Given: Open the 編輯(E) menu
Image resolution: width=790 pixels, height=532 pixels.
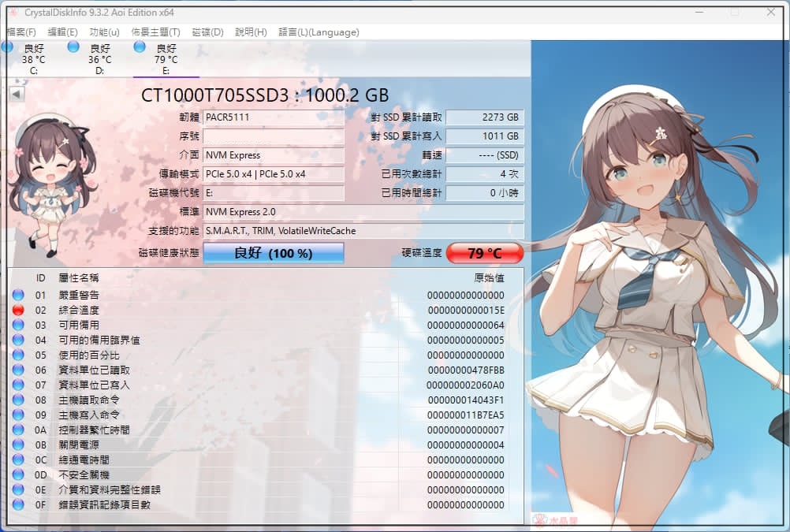Looking at the screenshot, I should tap(62, 32).
